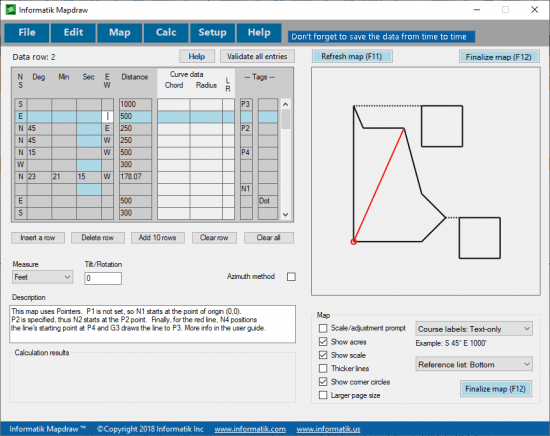
Task: Uncheck the Show scale checkbox
Action: pyautogui.click(x=323, y=355)
